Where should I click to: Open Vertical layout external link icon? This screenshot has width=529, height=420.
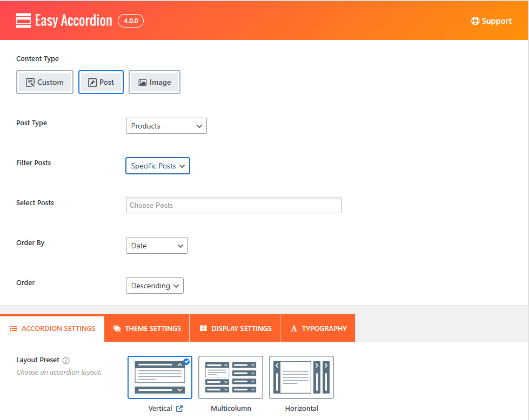coord(179,409)
